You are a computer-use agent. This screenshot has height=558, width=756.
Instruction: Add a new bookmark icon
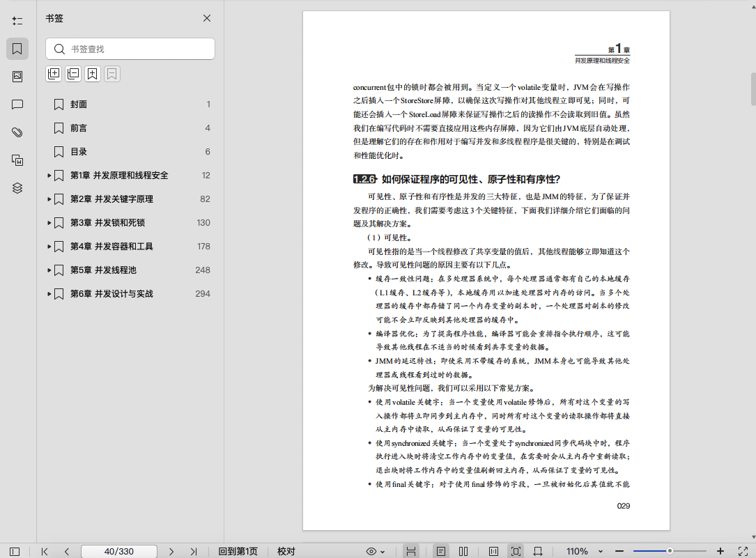point(93,74)
